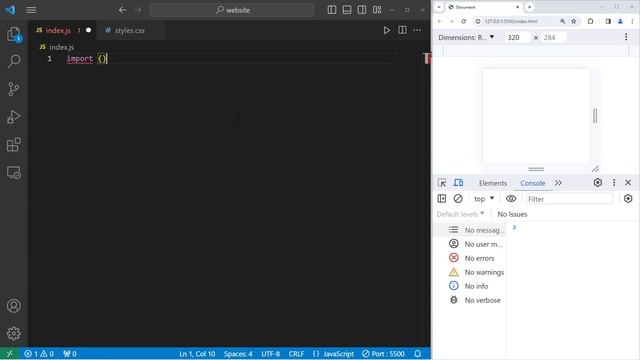Open the Run and Debug view
This screenshot has width=640, height=360.
pyautogui.click(x=13, y=117)
